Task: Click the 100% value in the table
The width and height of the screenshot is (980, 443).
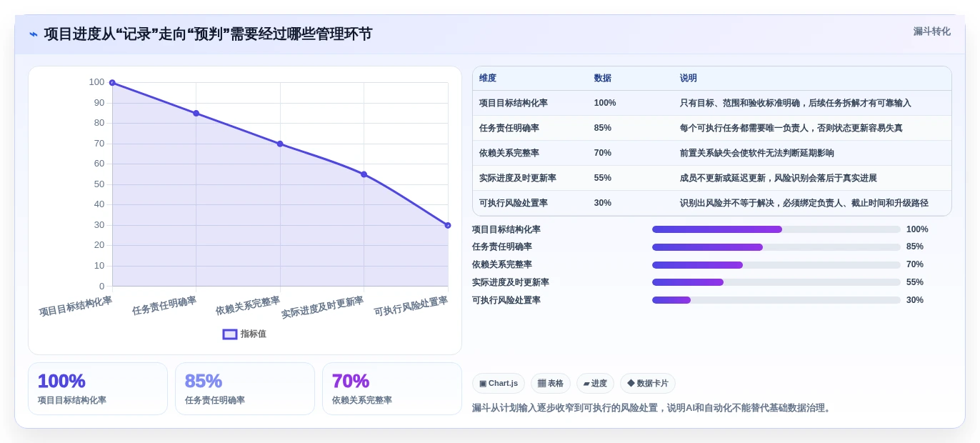Action: 605,103
